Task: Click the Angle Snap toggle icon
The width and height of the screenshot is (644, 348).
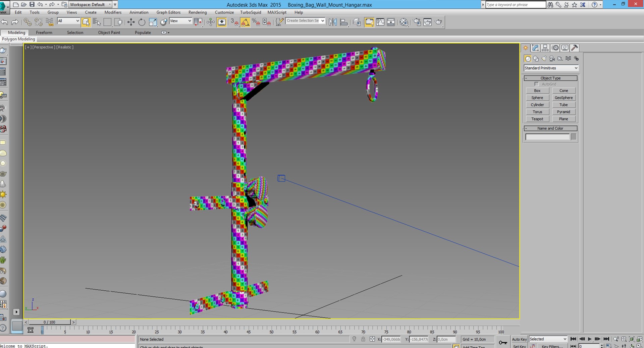Action: point(245,22)
